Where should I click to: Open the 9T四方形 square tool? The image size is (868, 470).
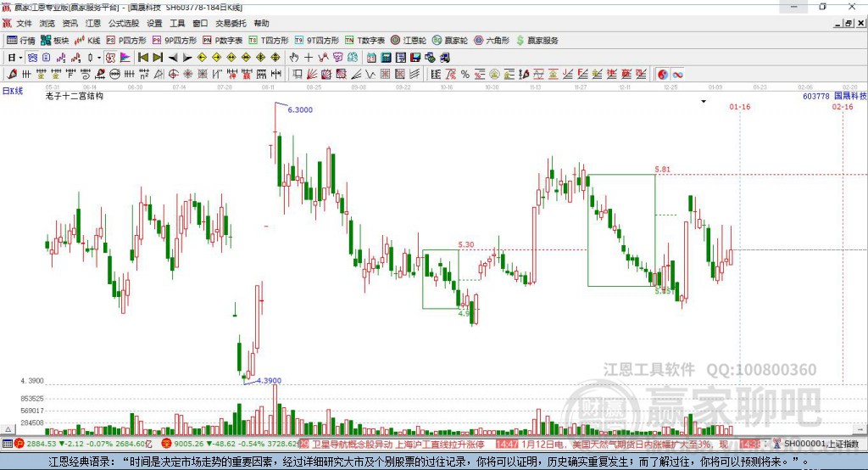pos(317,41)
